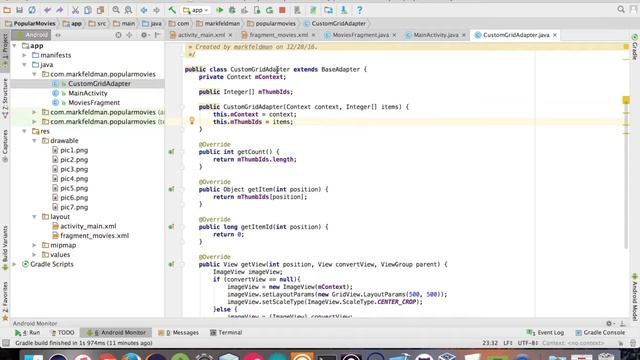The image size is (640, 360).
Task: Make project with the hammer icon
Action: tap(172, 10)
